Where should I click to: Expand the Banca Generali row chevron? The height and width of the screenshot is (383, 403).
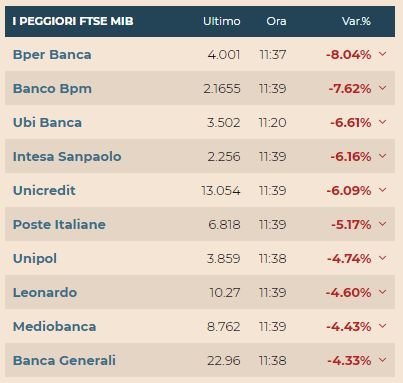coord(383,360)
